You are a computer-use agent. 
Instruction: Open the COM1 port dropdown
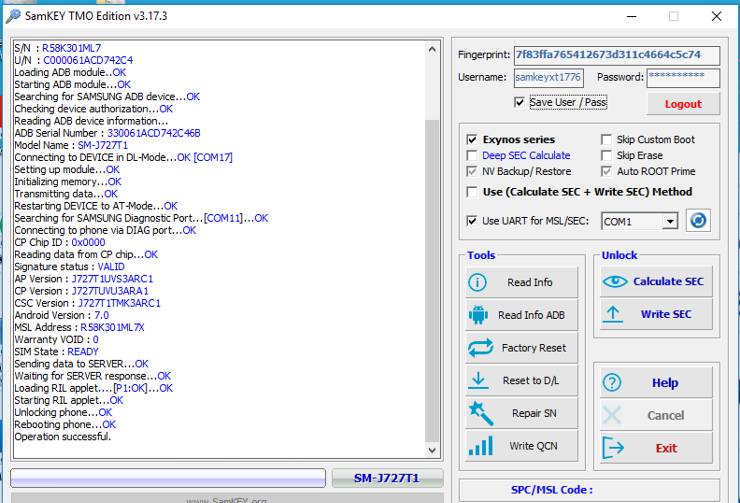point(669,221)
